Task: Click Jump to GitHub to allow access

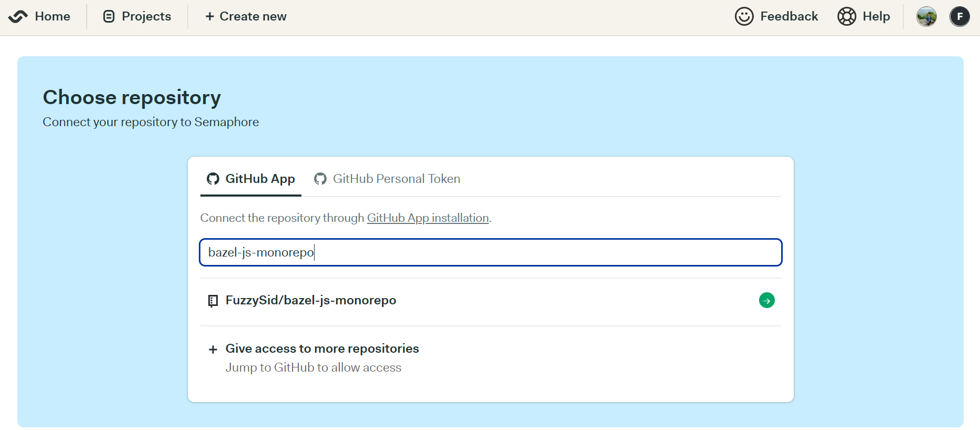Action: tap(313, 367)
